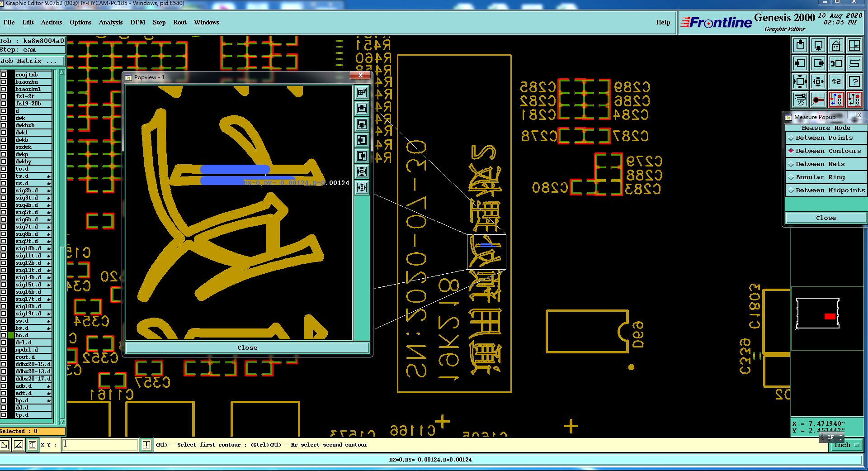
Task: Click the drl.d layer name
Action: [x=33, y=343]
